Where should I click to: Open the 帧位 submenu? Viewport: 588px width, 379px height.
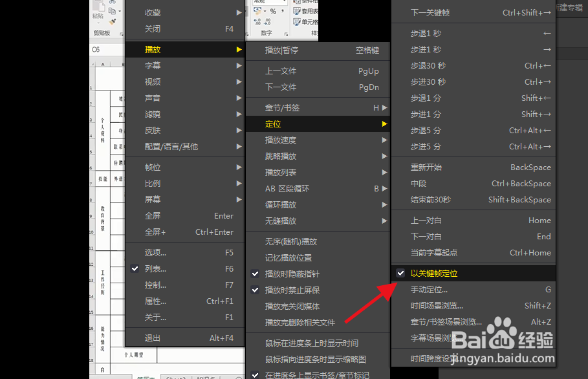[x=185, y=168]
